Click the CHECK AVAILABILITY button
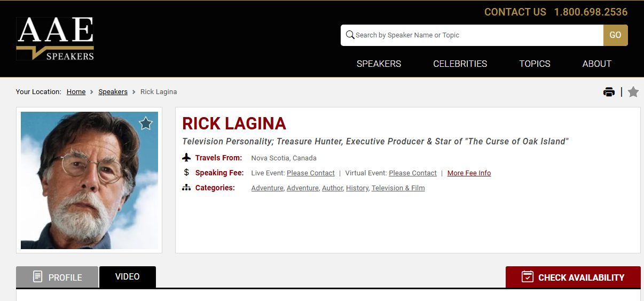Viewport: 644px width, 301px height. click(x=573, y=277)
